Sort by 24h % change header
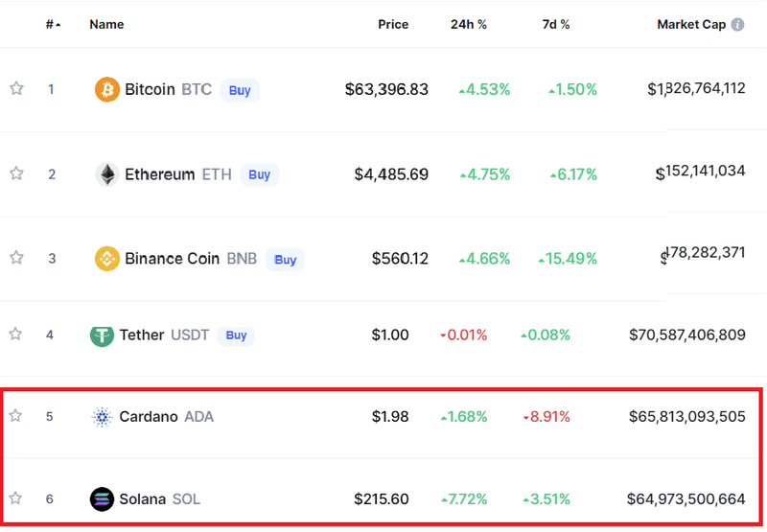Viewport: 767px width, 532px height. pos(469,25)
